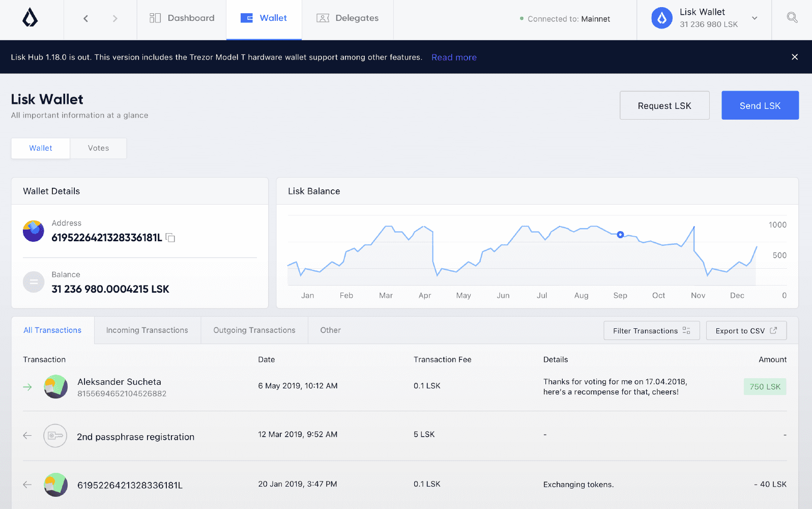Click the Details column header
812x509 pixels.
click(556, 359)
